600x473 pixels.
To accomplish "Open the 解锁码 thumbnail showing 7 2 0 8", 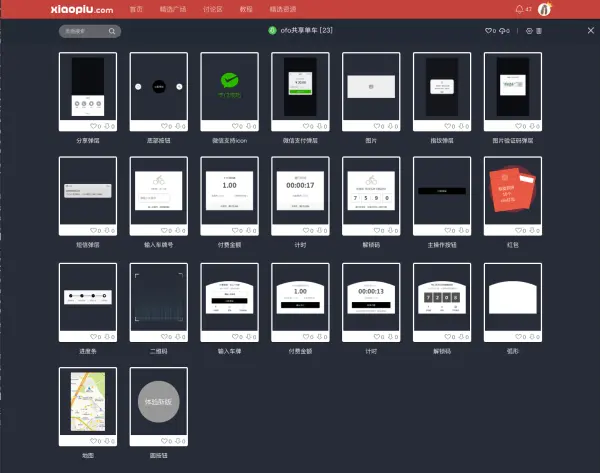I will pos(442,297).
